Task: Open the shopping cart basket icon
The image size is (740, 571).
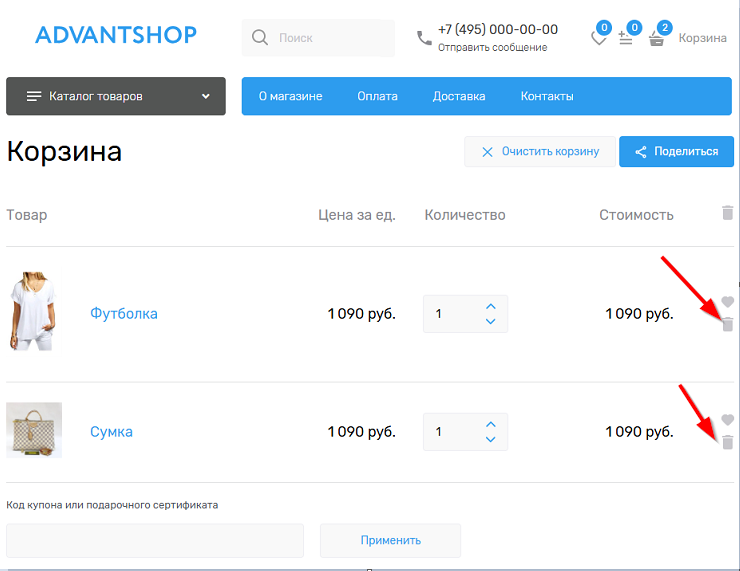Action: (x=656, y=39)
